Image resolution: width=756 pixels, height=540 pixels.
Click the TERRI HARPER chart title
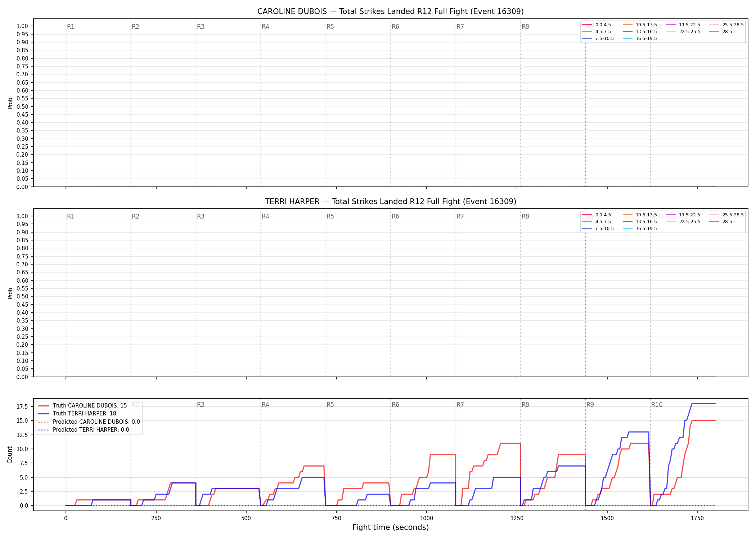click(x=390, y=202)
